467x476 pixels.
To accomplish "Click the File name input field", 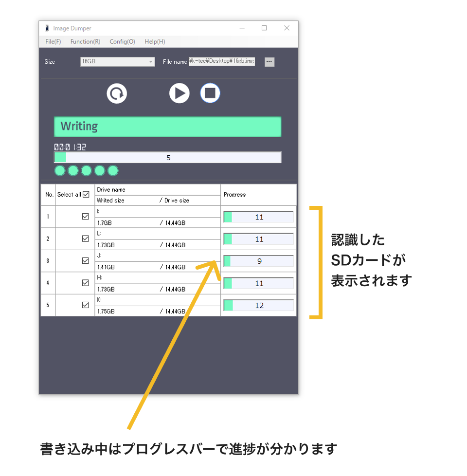I will pyautogui.click(x=221, y=61).
